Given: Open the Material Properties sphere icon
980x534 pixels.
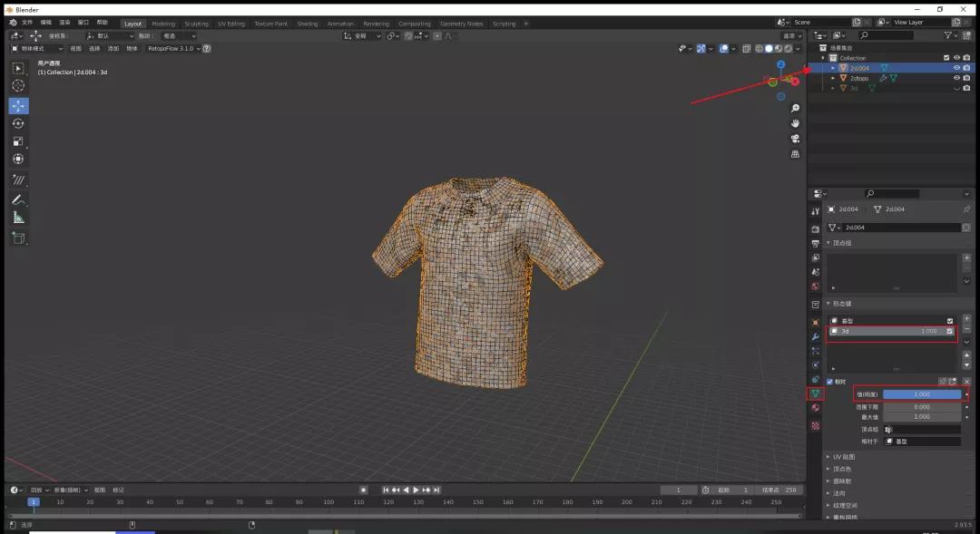Looking at the screenshot, I should [815, 410].
